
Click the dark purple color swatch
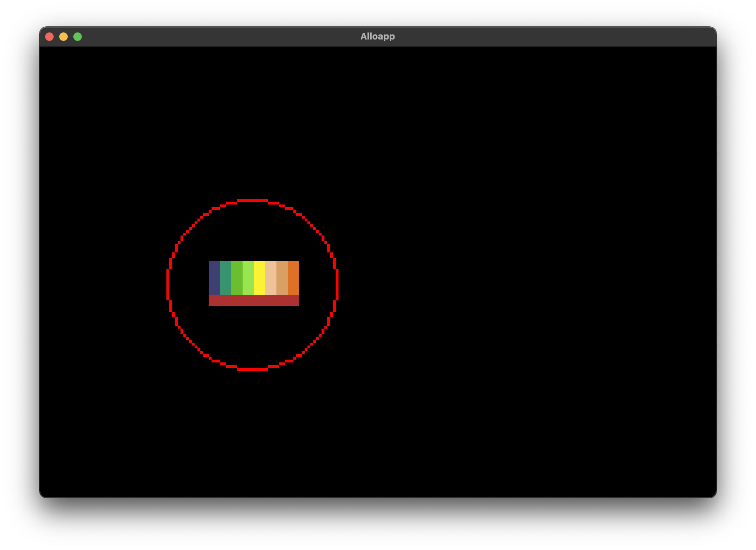tap(214, 278)
